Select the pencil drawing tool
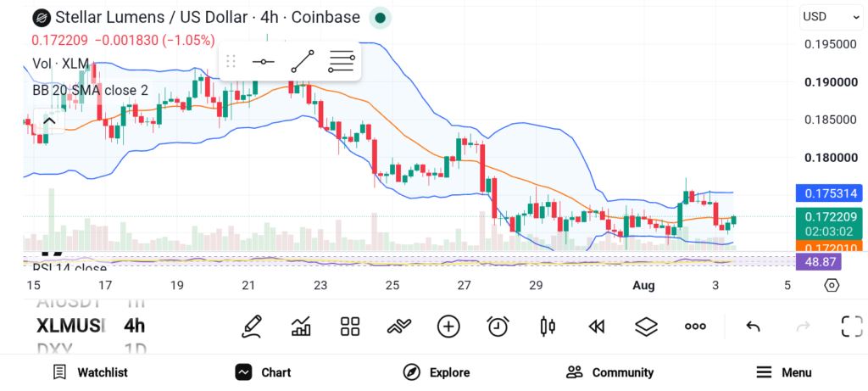This screenshot has width=868, height=391. click(252, 327)
